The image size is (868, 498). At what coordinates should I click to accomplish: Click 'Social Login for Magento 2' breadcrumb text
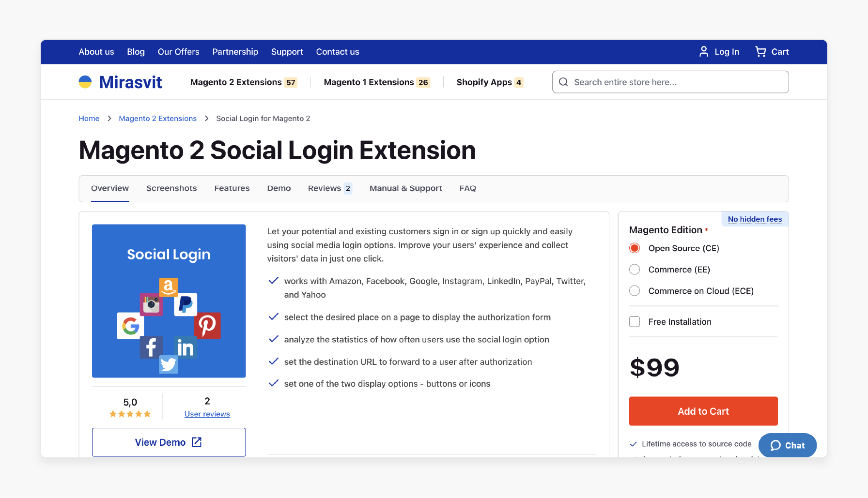coord(263,119)
